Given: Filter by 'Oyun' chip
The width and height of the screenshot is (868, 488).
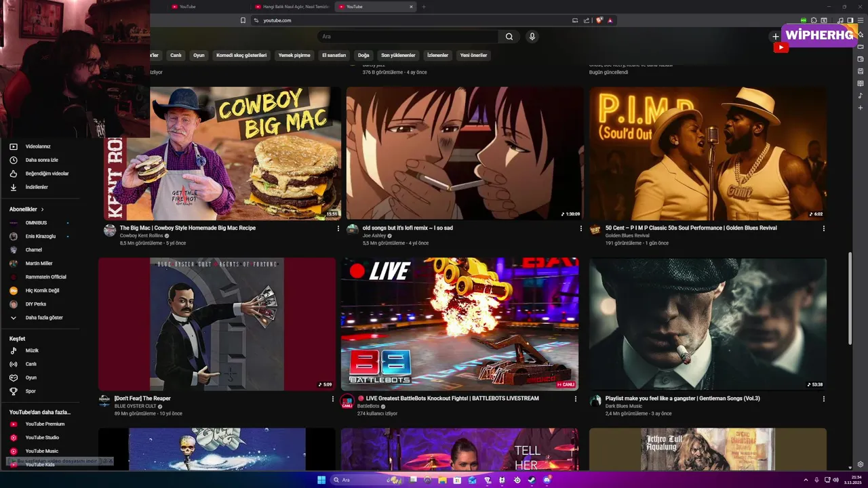Looking at the screenshot, I should click(199, 56).
